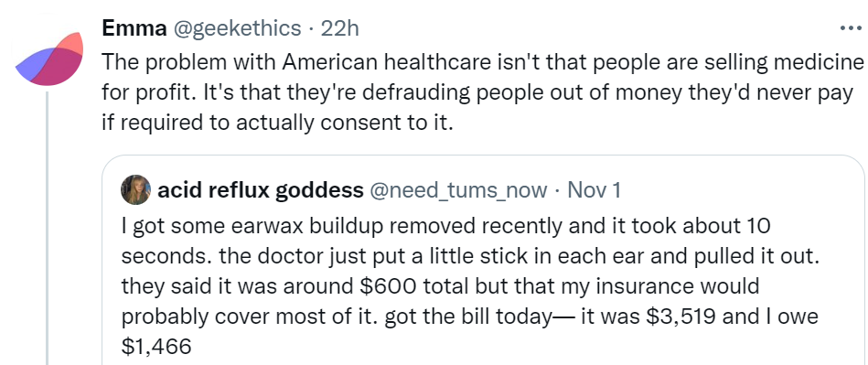This screenshot has width=868, height=365.
Task: Click acid reflux goddess profile picture
Action: pos(135,190)
